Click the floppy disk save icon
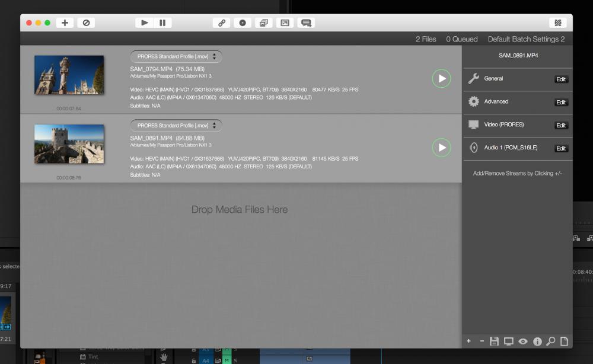593x364 pixels. coord(494,341)
